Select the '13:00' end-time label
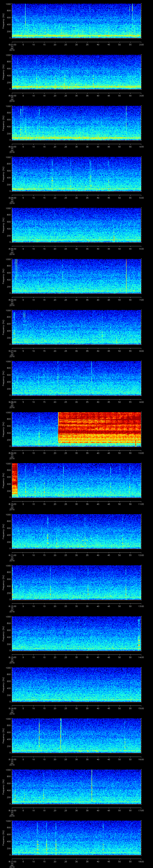The width and height of the screenshot is (153, 868). tap(141, 606)
